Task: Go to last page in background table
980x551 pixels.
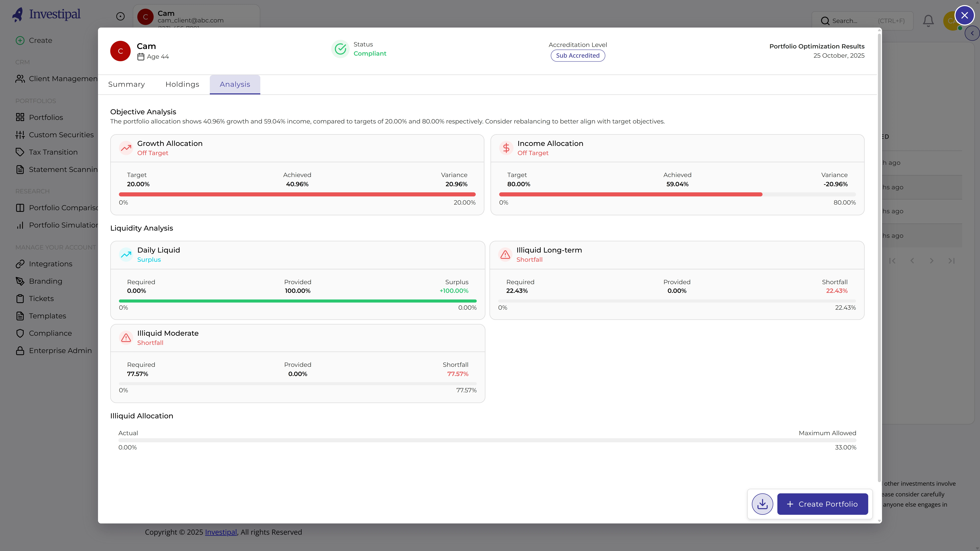Action: [951, 261]
